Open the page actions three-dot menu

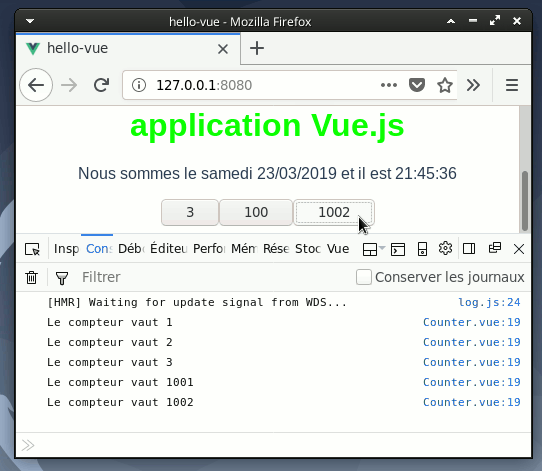pyautogui.click(x=389, y=85)
